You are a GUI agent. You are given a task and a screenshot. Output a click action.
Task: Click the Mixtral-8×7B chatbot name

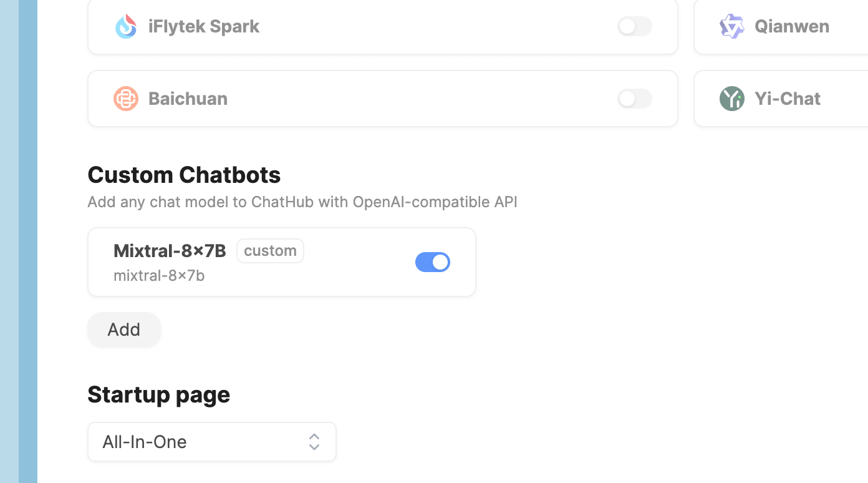[170, 251]
